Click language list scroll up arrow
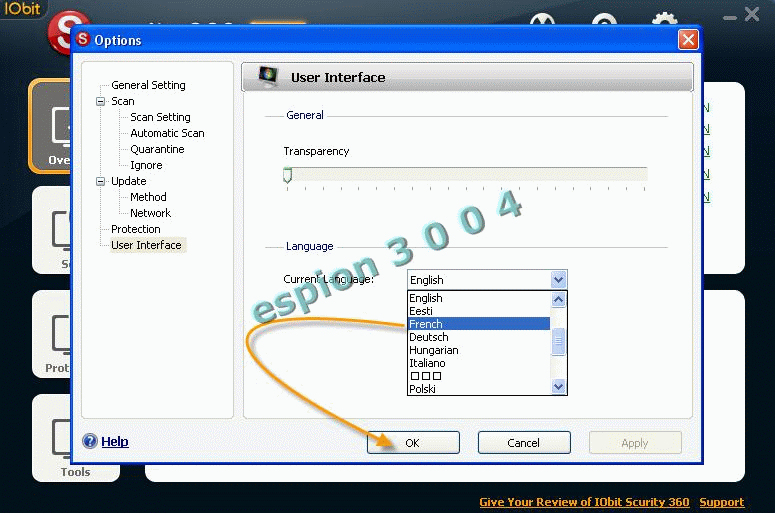This screenshot has width=775, height=513. tap(559, 299)
